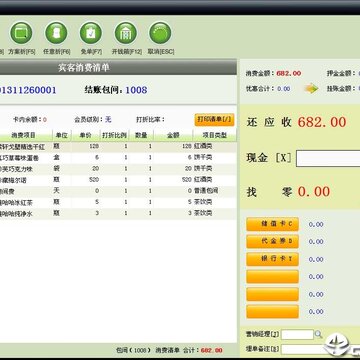The height and width of the screenshot is (360, 360).
Task: Focus the 现金 [X] cash input field
Action: (328, 158)
